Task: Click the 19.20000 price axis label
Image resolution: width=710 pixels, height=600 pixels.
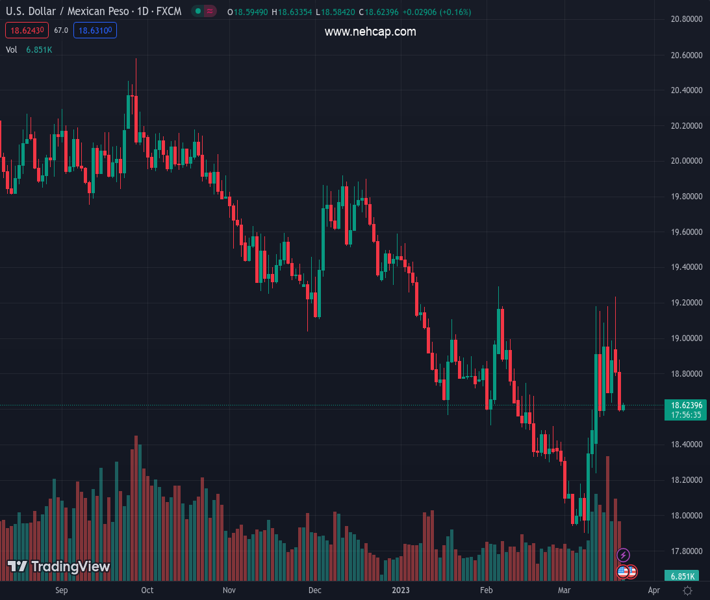Action: (x=686, y=302)
